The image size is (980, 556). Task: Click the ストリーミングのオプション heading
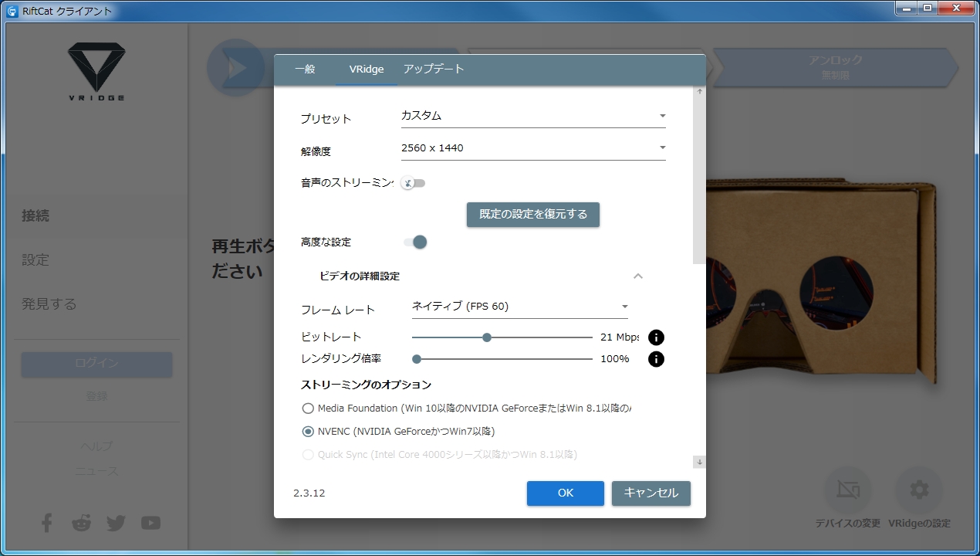pos(366,385)
